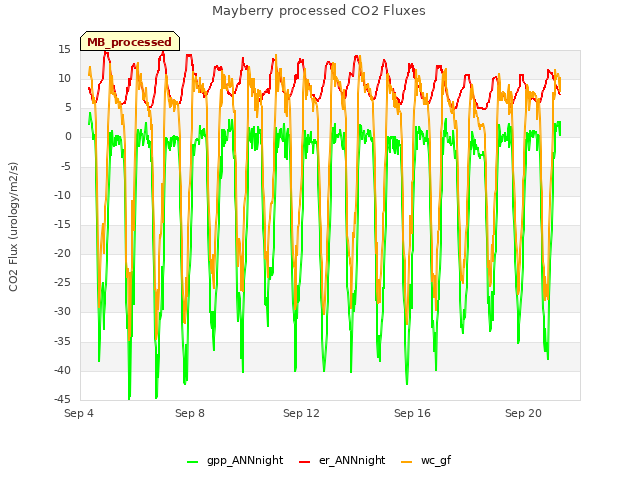The width and height of the screenshot is (640, 480).
Task: Click the 0 y-axis tick label
Action: [x=68, y=137]
